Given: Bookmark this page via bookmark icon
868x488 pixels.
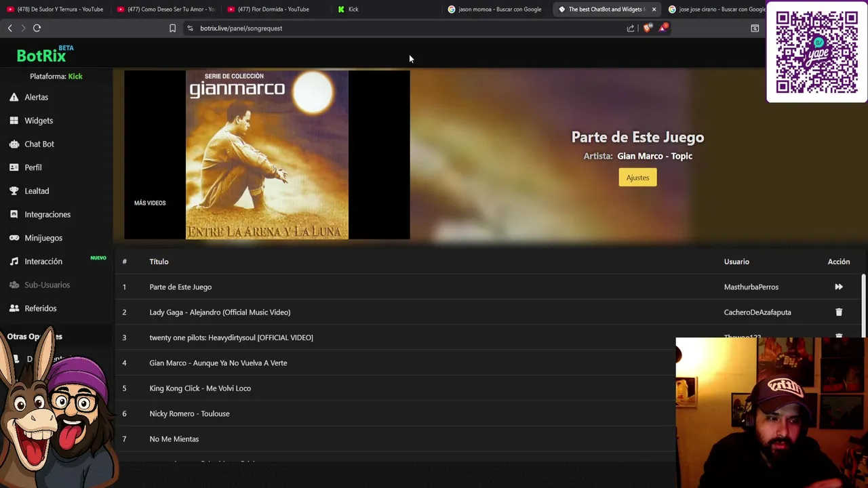Looking at the screenshot, I should pyautogui.click(x=172, y=28).
